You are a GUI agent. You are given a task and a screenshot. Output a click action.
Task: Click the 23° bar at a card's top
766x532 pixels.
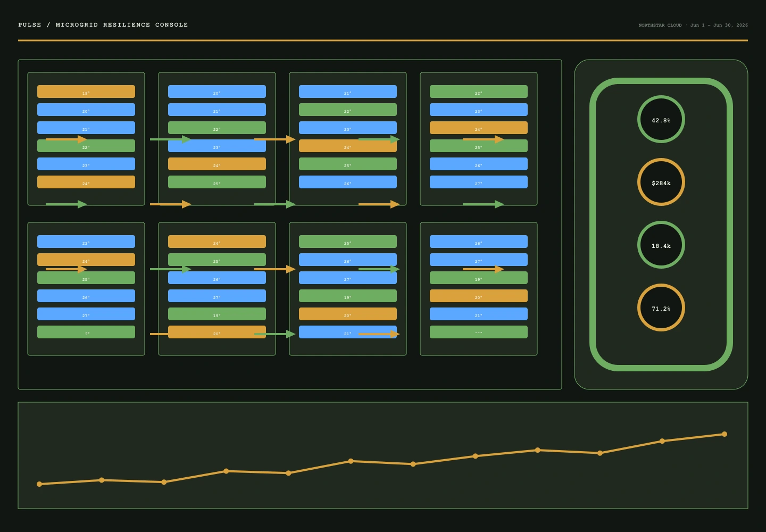86,242
